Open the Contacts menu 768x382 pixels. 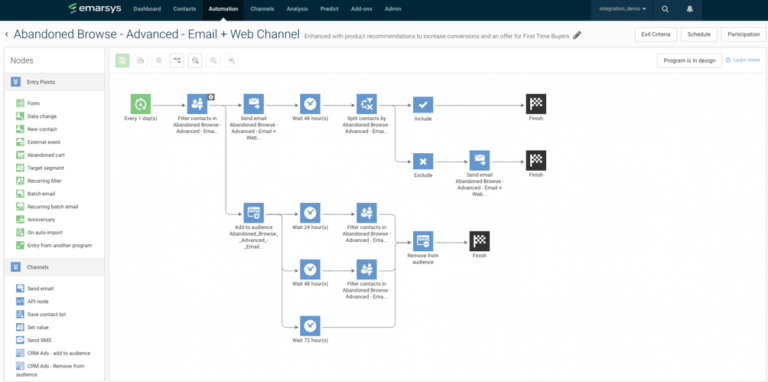[185, 9]
